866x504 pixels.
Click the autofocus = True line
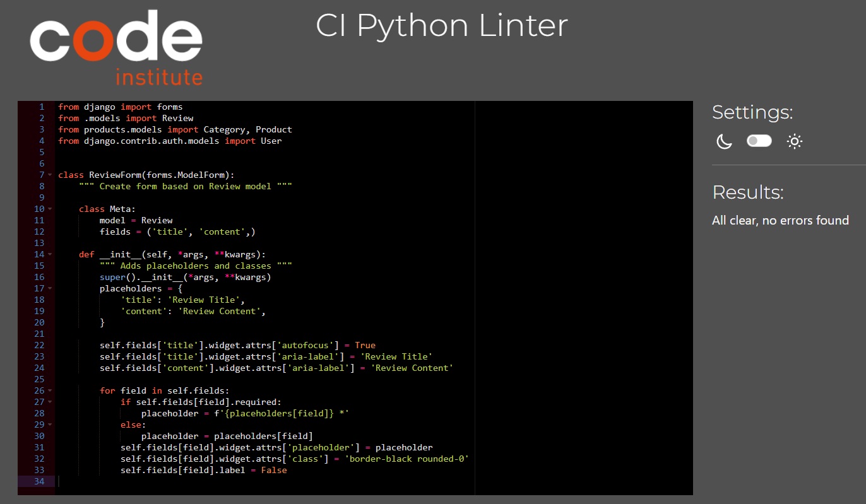(x=237, y=345)
